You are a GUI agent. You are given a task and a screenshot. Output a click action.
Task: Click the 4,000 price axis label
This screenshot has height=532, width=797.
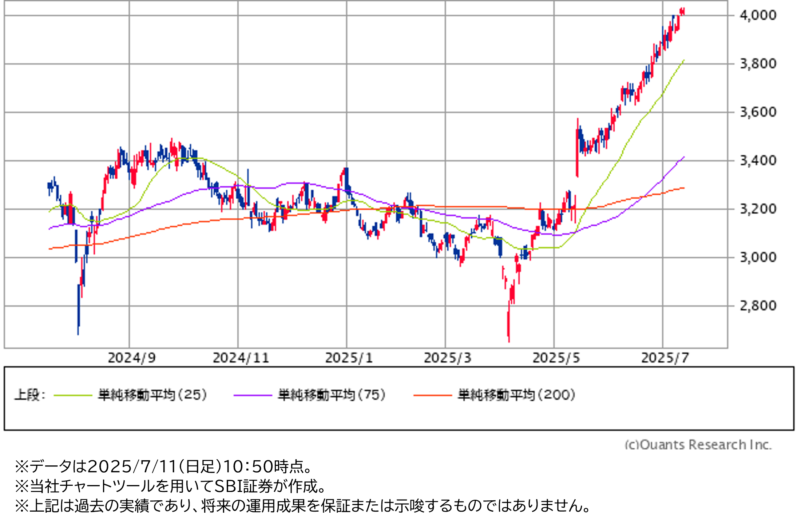tap(758, 15)
